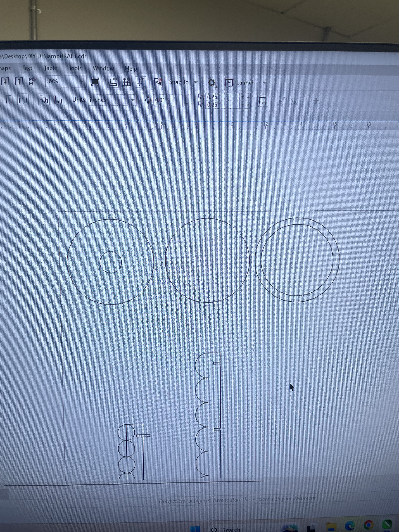Click the Import icon
399x532 pixels.
pos(5,81)
